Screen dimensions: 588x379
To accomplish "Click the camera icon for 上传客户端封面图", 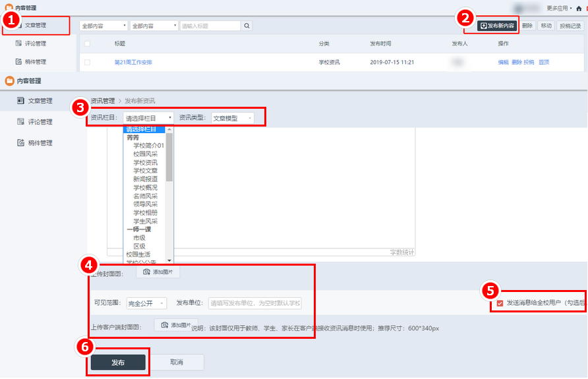I will point(164,325).
